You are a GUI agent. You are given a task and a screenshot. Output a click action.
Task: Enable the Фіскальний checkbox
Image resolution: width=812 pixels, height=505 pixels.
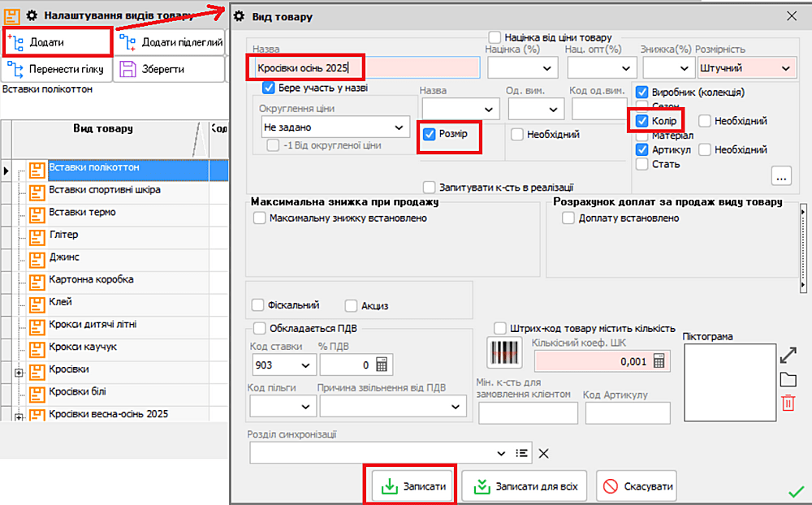coord(258,305)
